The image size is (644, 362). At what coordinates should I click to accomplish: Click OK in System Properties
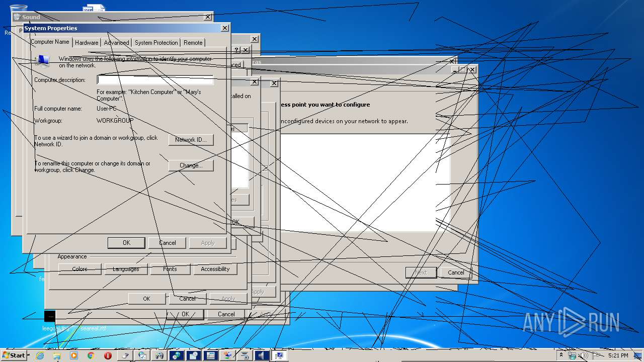pyautogui.click(x=126, y=243)
